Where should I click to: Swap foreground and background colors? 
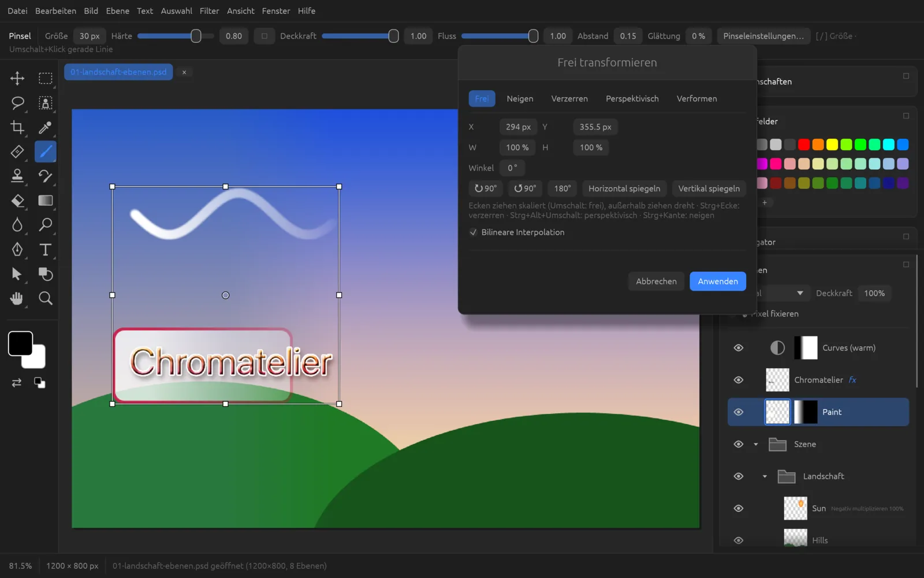click(17, 383)
